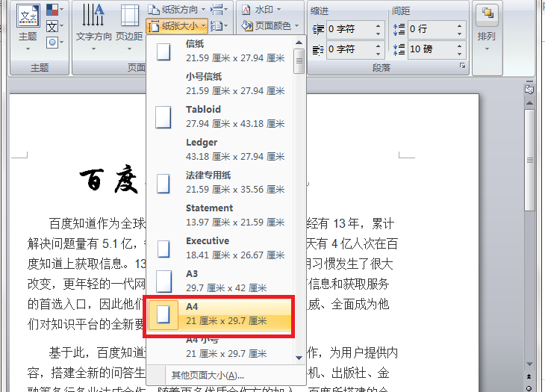Select 信纸 paper size
545x392 pixels.
point(220,51)
